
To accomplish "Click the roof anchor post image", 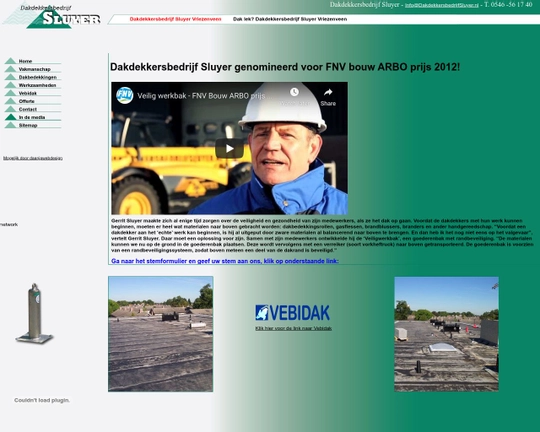I will click(x=34, y=313).
